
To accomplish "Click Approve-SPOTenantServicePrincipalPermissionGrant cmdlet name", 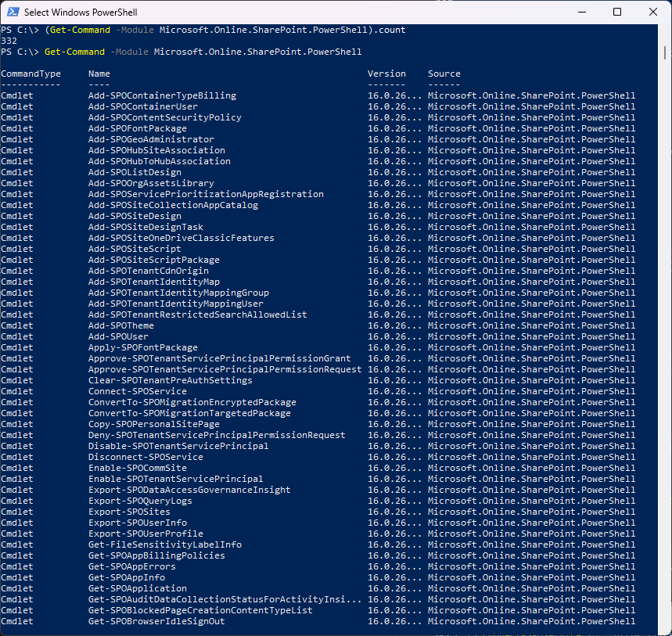I will coord(219,358).
